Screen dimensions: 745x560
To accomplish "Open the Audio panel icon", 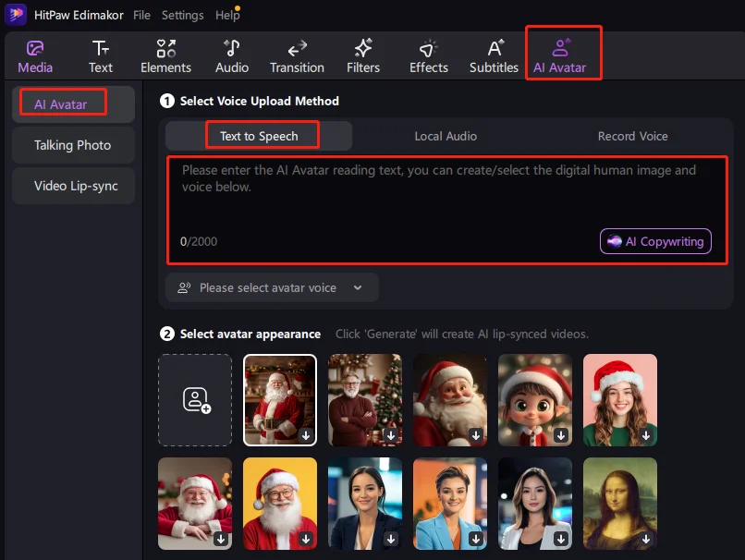I will [x=232, y=49].
